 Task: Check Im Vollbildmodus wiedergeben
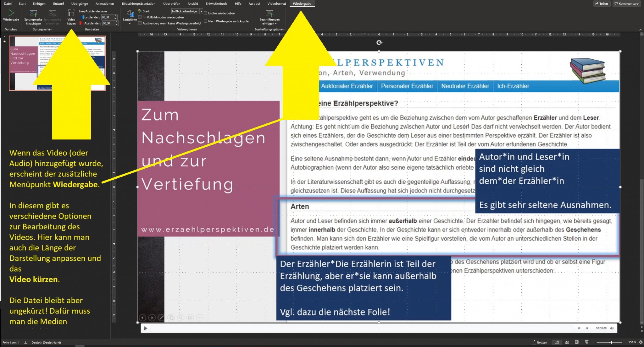coord(140,17)
